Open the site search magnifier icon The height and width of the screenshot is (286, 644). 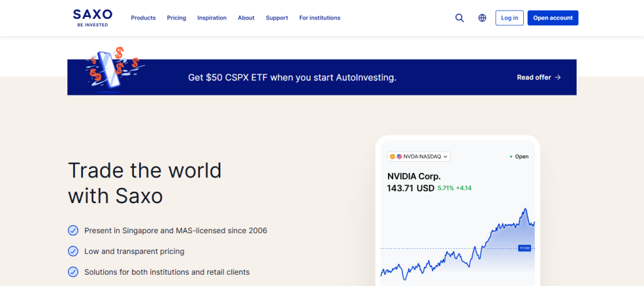(460, 18)
